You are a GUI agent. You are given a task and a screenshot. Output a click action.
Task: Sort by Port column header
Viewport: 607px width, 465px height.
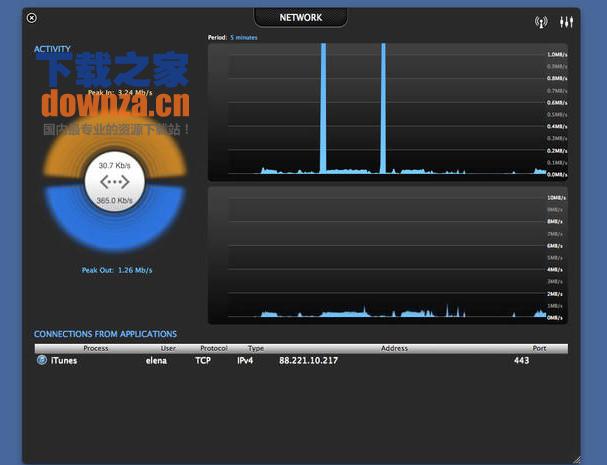click(538, 348)
